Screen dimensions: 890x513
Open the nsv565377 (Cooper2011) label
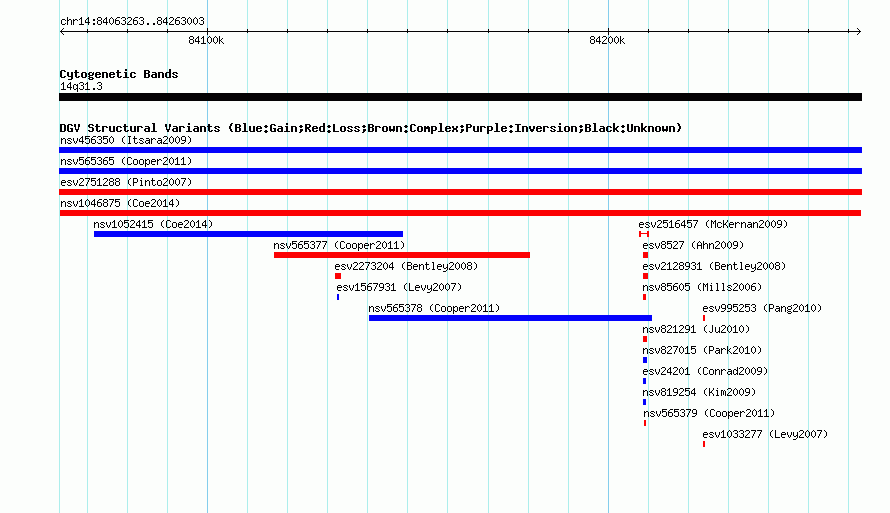coord(339,245)
